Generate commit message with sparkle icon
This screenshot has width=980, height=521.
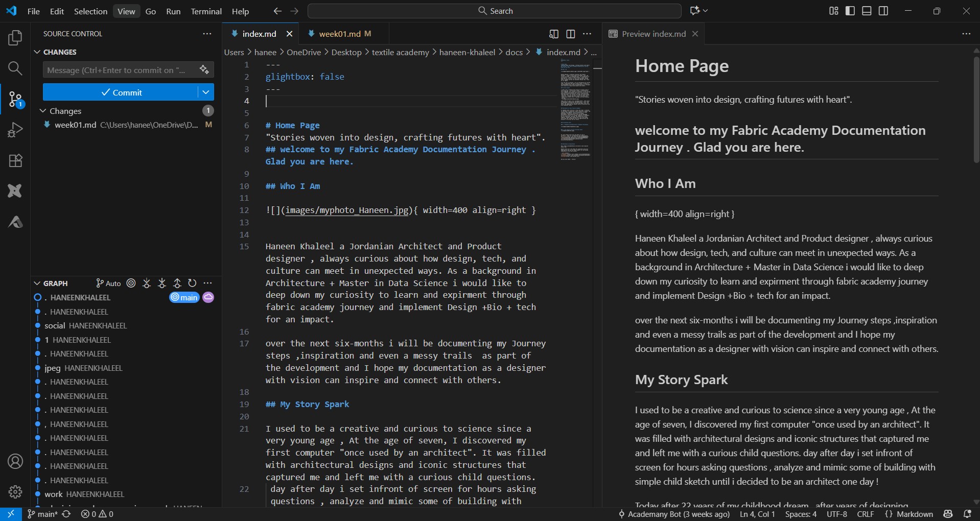point(204,70)
